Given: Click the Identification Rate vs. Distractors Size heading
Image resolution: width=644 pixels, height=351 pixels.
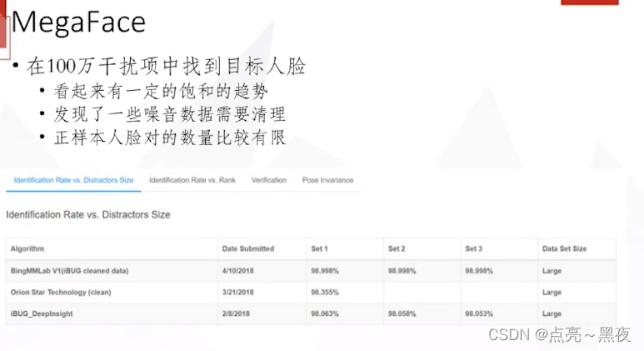Looking at the screenshot, I should point(87,214).
